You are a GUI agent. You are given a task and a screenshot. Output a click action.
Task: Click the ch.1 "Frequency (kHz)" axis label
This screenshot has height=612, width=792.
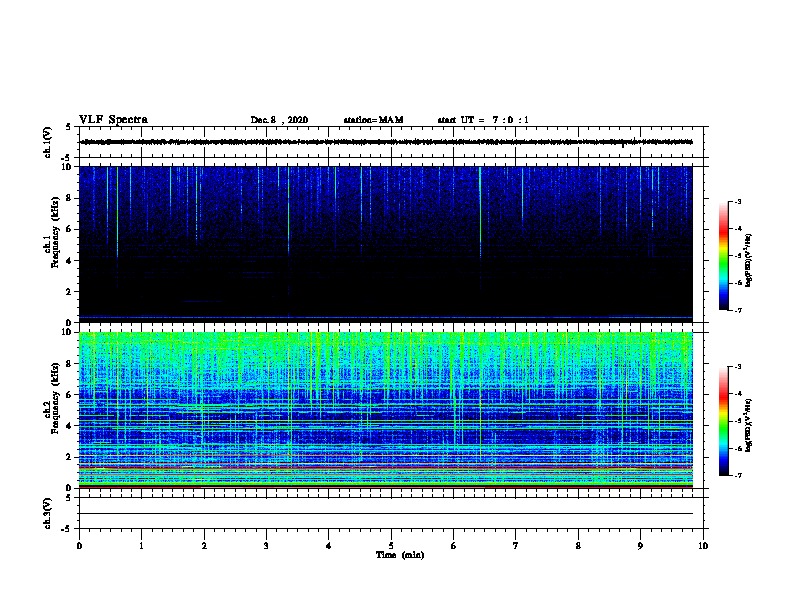(56, 233)
